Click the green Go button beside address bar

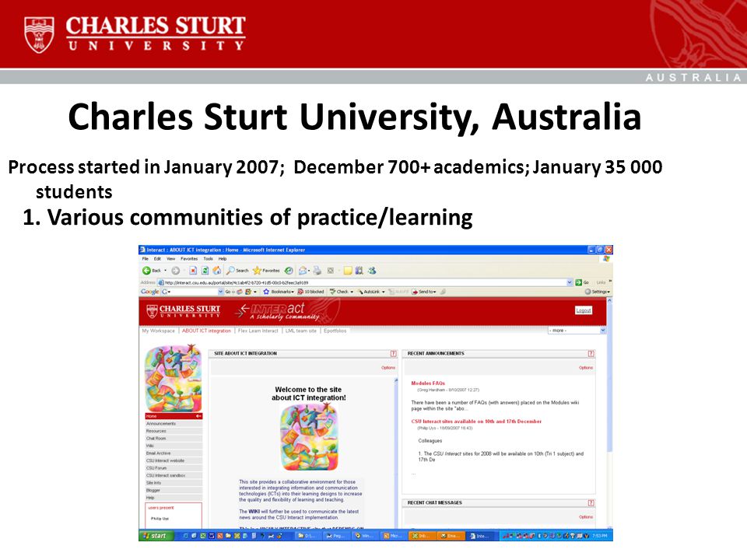582,282
